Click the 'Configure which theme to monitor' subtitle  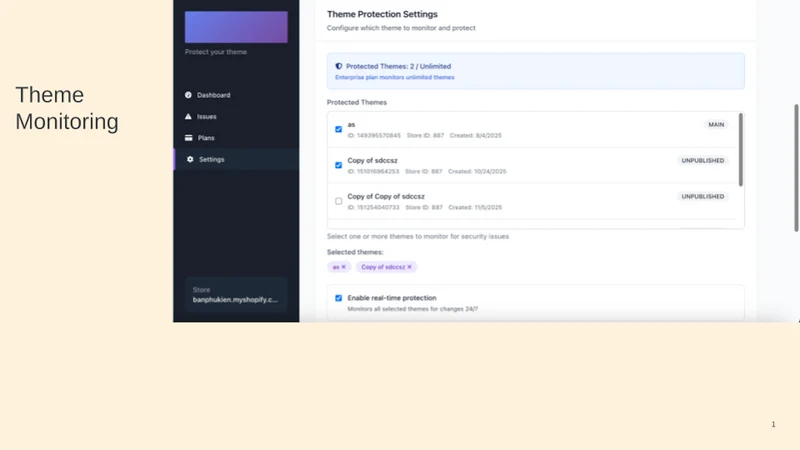(x=401, y=28)
